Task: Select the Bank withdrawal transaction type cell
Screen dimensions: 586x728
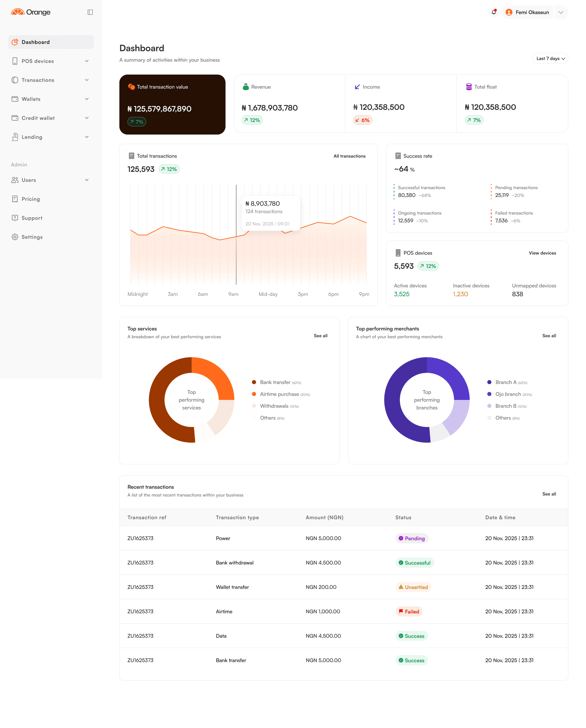Action: pos(235,563)
